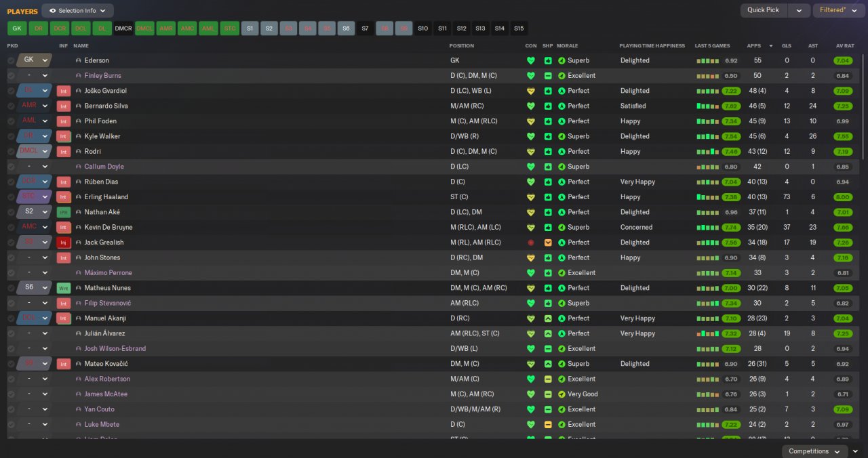Toggle the picked checkmark for Finley Burns
Viewport: 868px width, 458px height.
11,76
